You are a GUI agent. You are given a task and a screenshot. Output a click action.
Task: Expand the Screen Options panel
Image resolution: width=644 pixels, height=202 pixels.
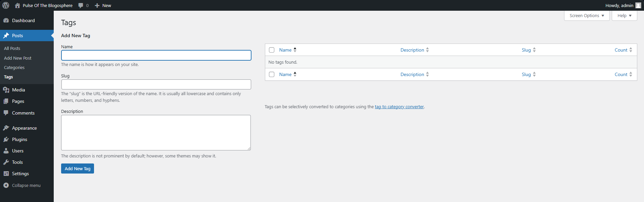click(x=587, y=16)
